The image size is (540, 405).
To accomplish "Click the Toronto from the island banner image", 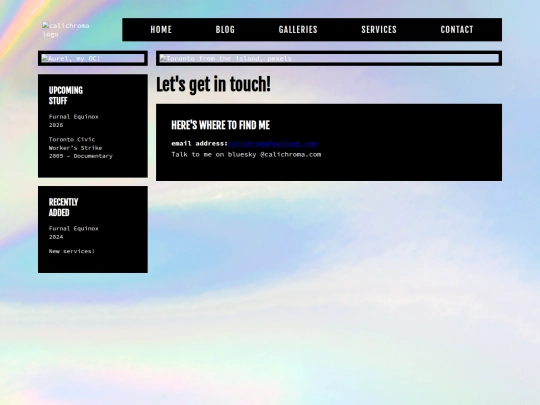I will (329, 59).
